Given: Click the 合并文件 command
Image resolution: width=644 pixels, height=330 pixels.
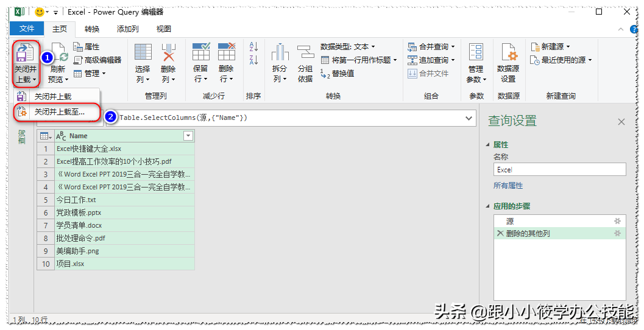Looking at the screenshot, I should (x=428, y=74).
